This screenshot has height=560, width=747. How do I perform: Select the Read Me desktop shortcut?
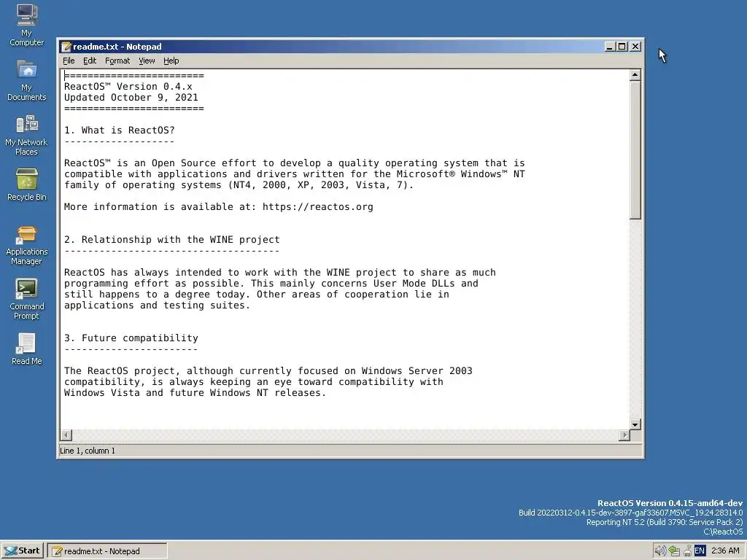pyautogui.click(x=27, y=349)
